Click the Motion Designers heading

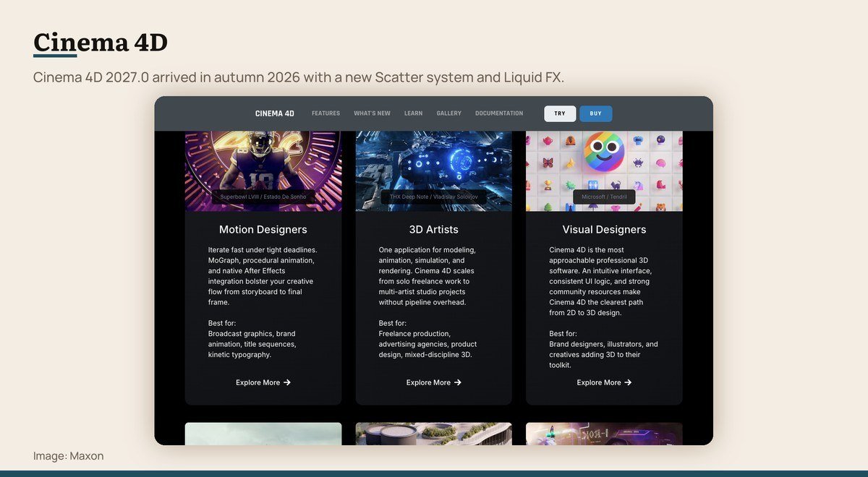coord(263,230)
